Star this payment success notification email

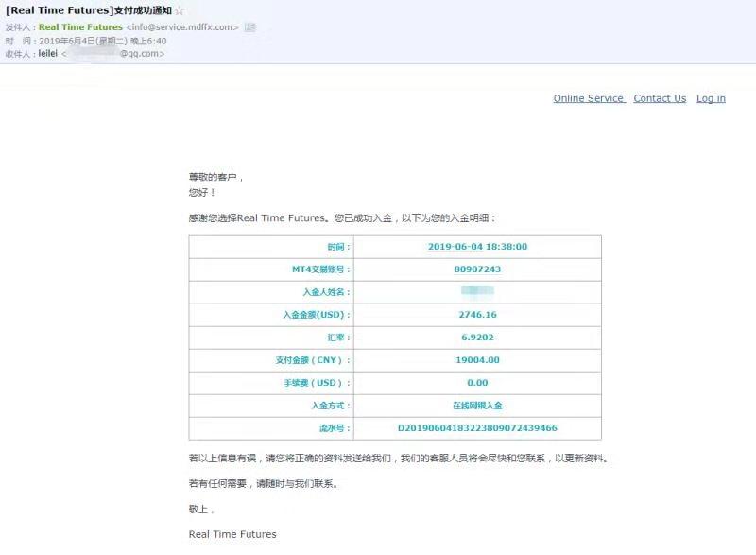coord(180,10)
